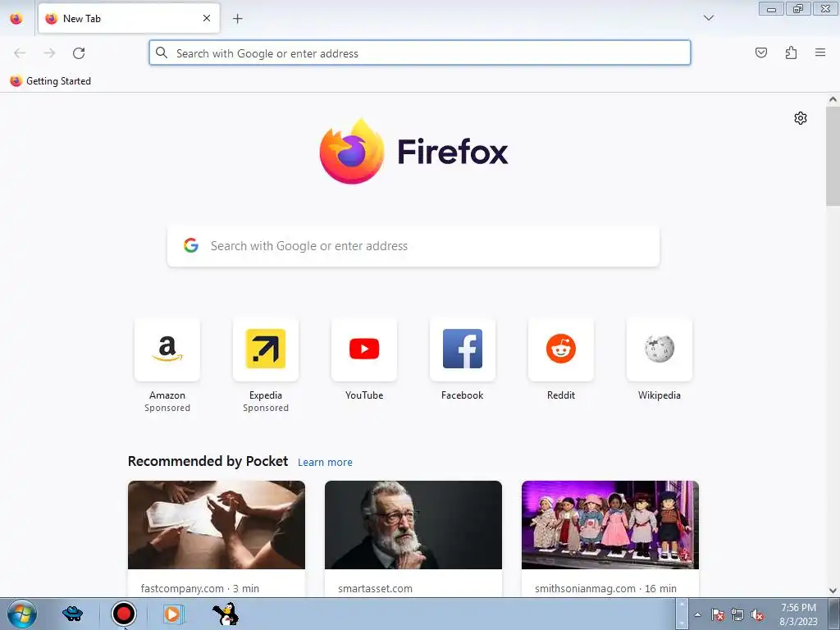Viewport: 840px width, 630px height.
Task: Open the Windows Start orb
Action: tap(22, 614)
